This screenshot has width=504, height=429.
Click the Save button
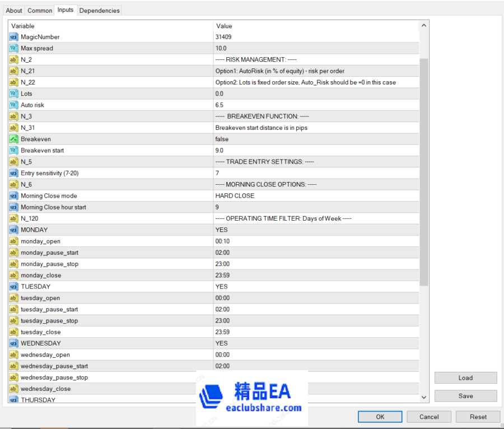pos(465,396)
